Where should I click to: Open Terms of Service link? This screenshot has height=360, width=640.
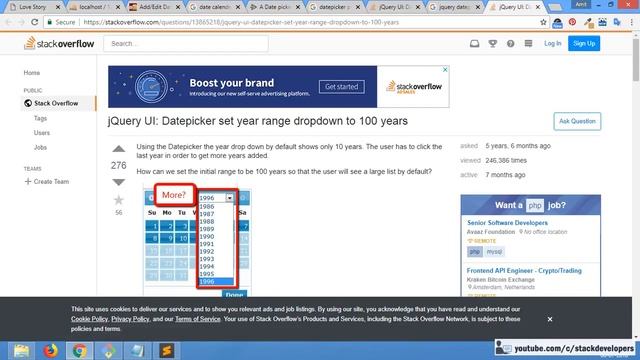[x=198, y=319]
